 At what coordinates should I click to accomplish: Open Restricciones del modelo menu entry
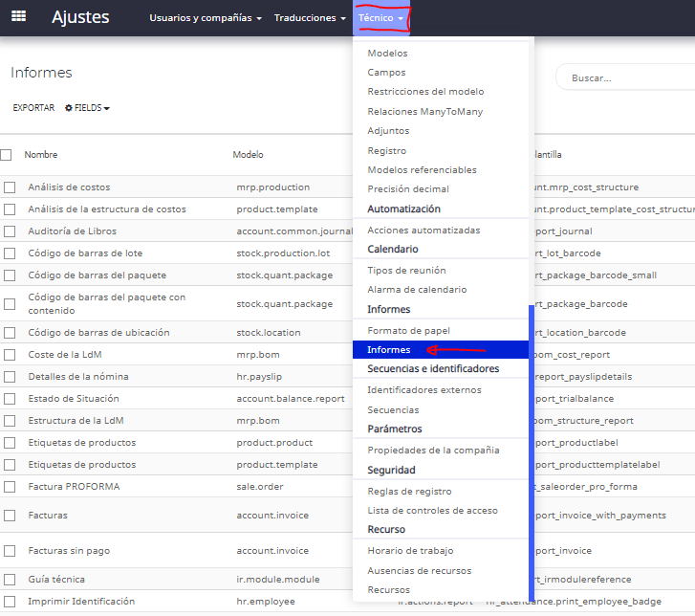425,92
